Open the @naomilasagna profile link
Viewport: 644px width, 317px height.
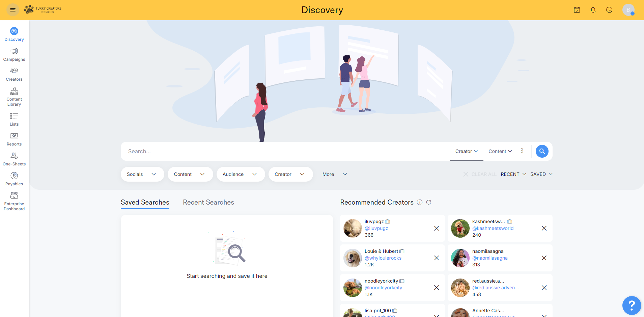(x=489, y=258)
